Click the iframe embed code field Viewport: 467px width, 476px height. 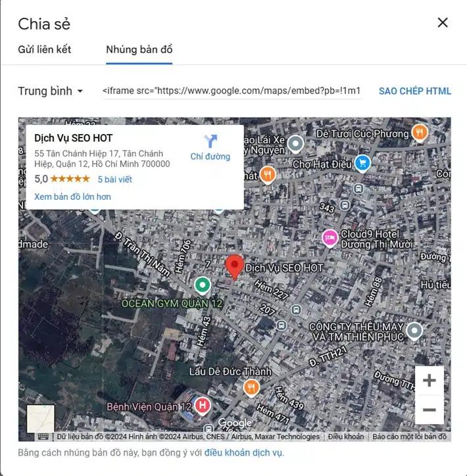point(232,91)
